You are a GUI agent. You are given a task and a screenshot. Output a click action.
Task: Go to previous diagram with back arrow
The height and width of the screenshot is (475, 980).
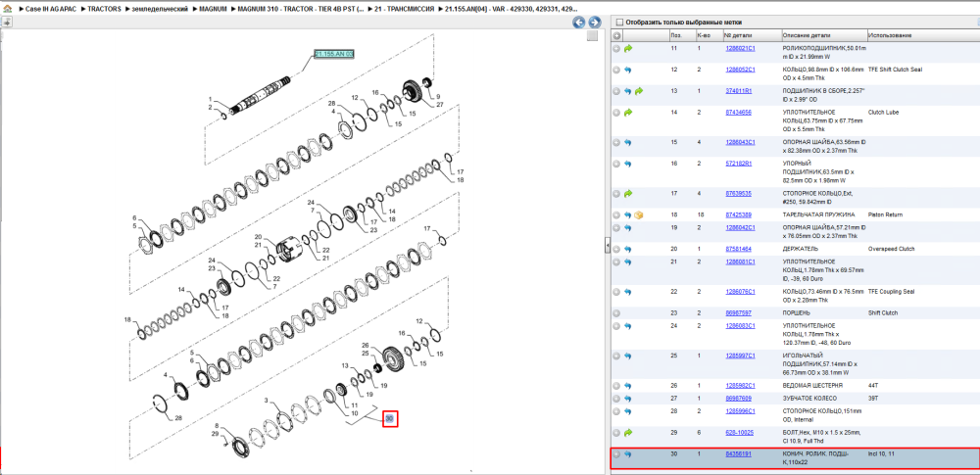click(x=579, y=23)
